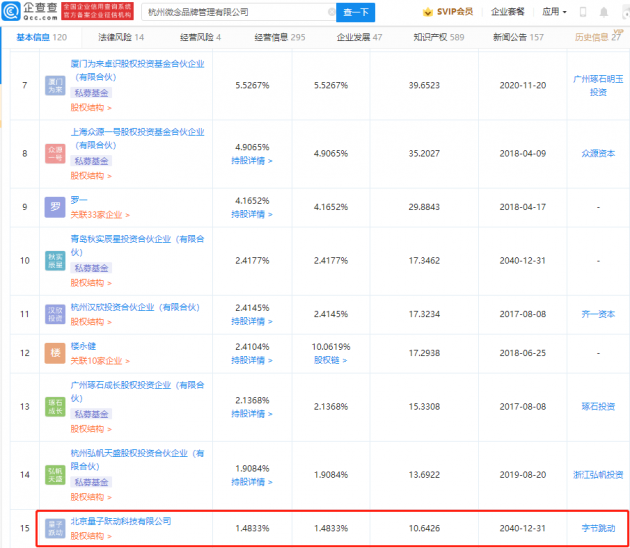Click the 查一下 search button
630x548 pixels.
tap(356, 12)
